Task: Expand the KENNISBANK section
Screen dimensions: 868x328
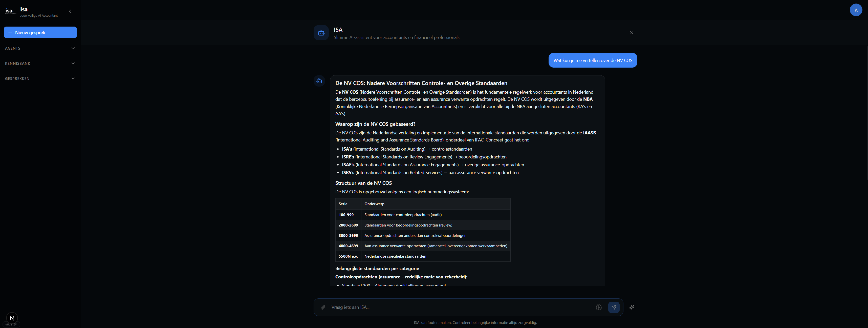Action: 40,63
